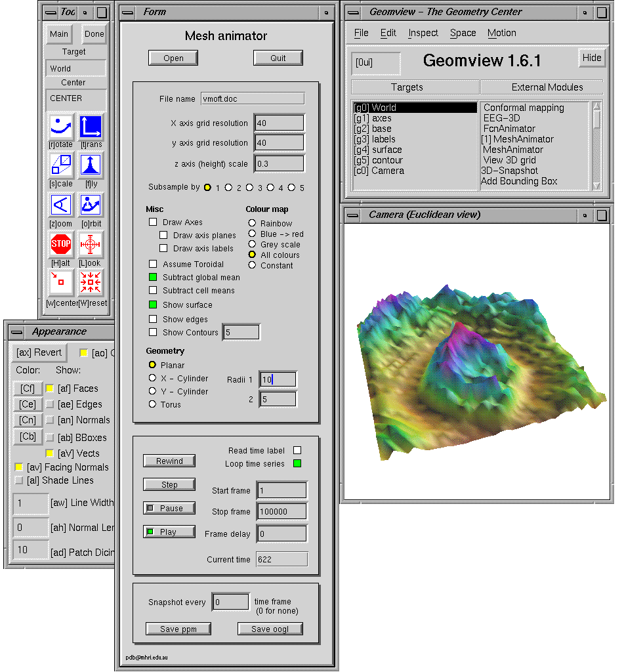Open the Motion menu
Image resolution: width=624 pixels, height=672 pixels.
pos(501,33)
